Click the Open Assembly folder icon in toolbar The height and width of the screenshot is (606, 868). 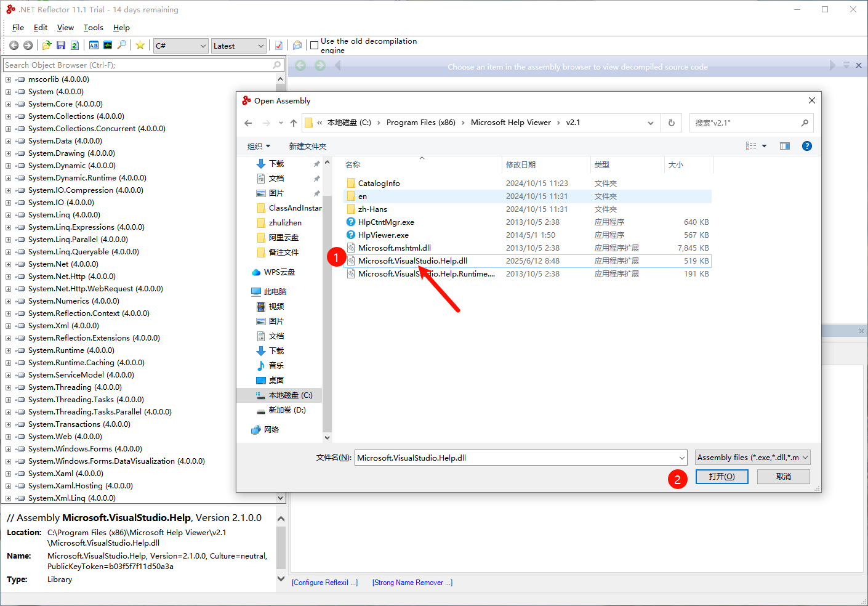pyautogui.click(x=47, y=46)
